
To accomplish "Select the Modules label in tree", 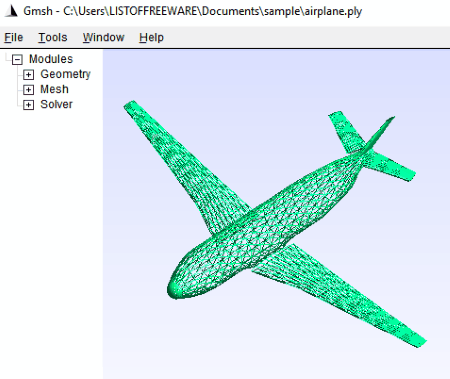I will coord(51,59).
